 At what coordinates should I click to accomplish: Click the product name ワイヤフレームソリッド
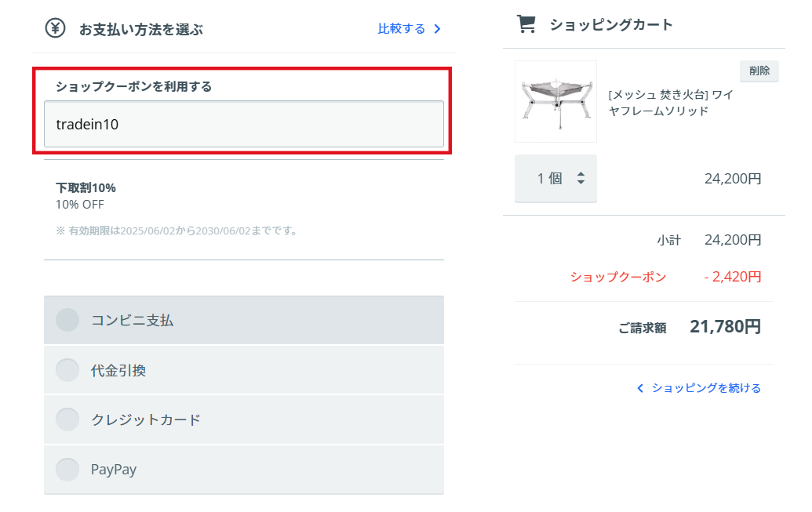[671, 103]
